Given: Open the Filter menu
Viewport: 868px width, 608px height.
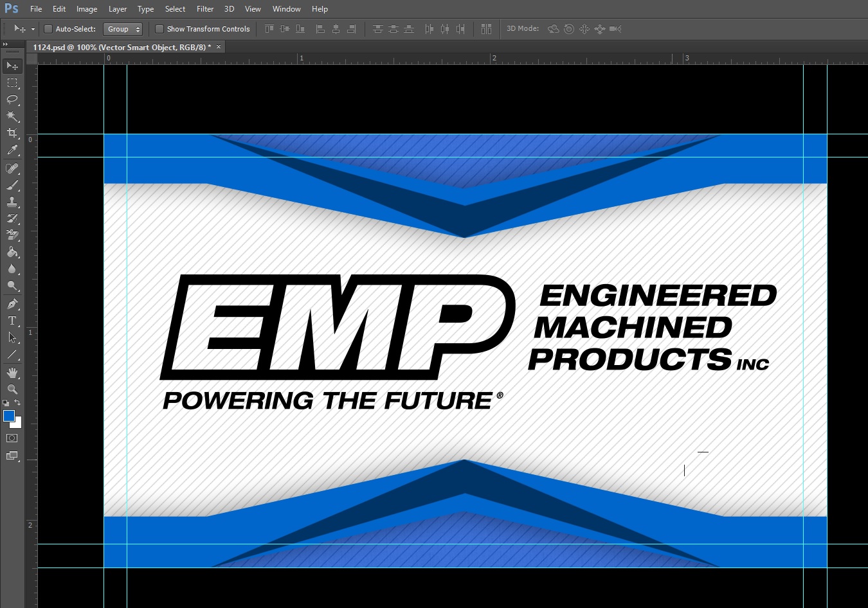Looking at the screenshot, I should pos(204,9).
